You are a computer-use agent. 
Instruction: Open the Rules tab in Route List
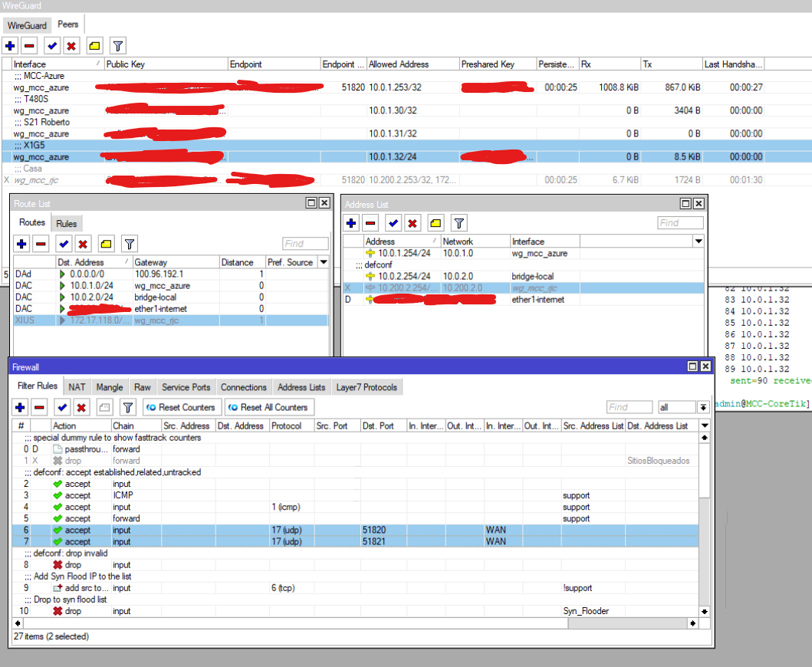point(66,224)
